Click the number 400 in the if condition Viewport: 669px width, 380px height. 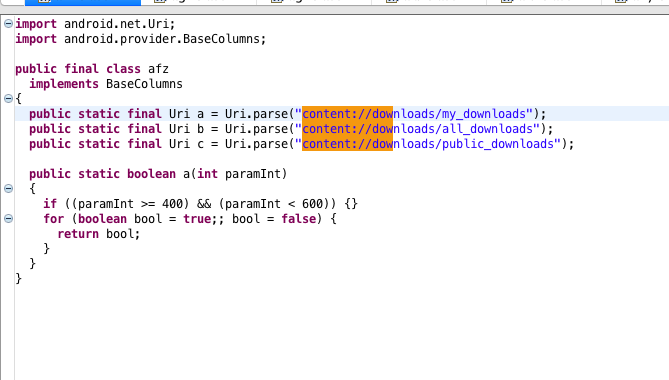(x=172, y=204)
